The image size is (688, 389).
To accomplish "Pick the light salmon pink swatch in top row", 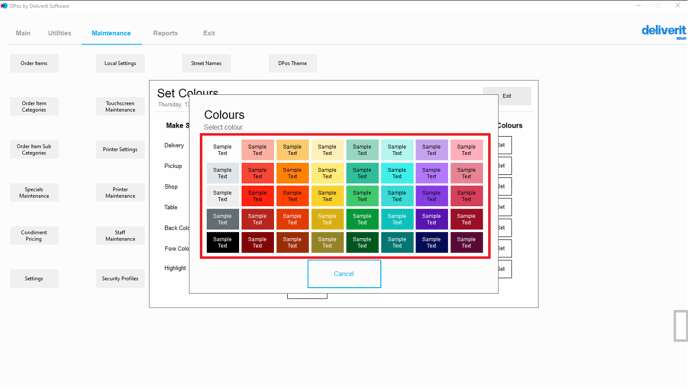I will pyautogui.click(x=258, y=150).
